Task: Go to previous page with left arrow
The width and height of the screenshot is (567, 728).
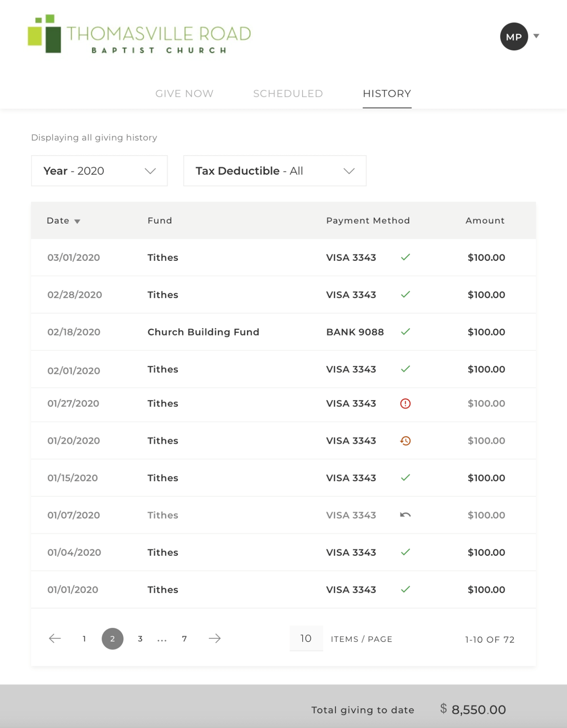Action: point(55,638)
